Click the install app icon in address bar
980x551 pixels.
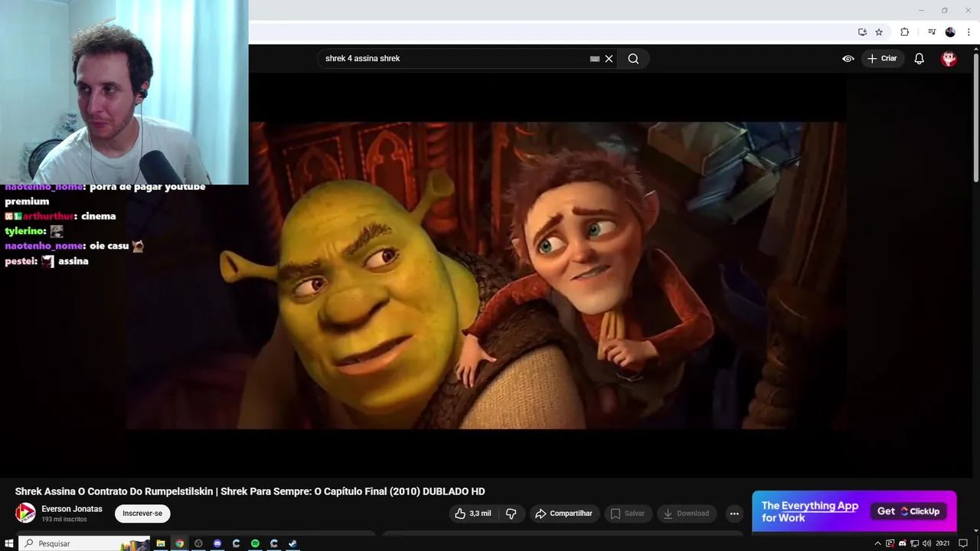(862, 32)
